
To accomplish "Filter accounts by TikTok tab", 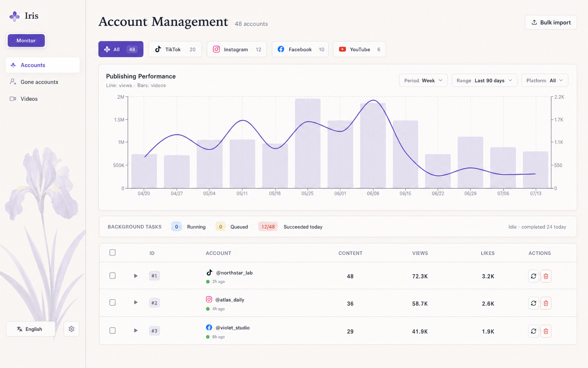I will (x=175, y=49).
